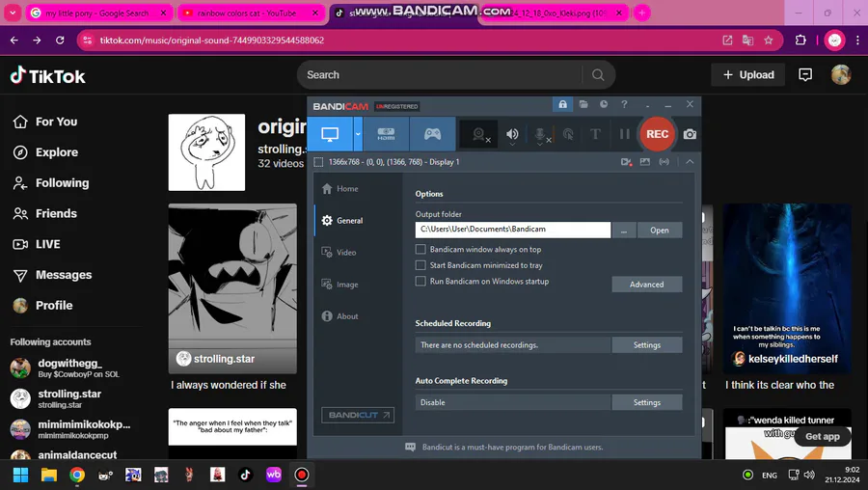Screen dimensions: 868x490
Task: Open the video list icon in status bar
Action: (626, 162)
